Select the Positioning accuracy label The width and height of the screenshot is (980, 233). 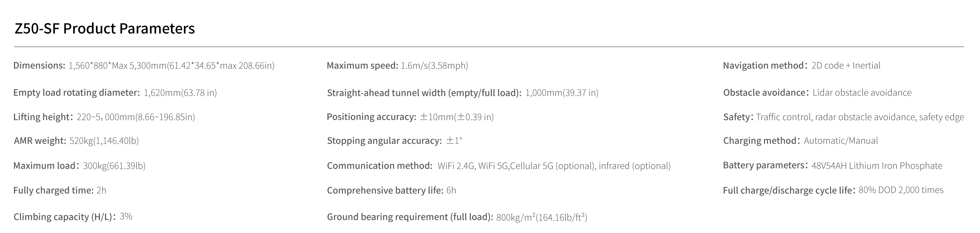tap(372, 117)
